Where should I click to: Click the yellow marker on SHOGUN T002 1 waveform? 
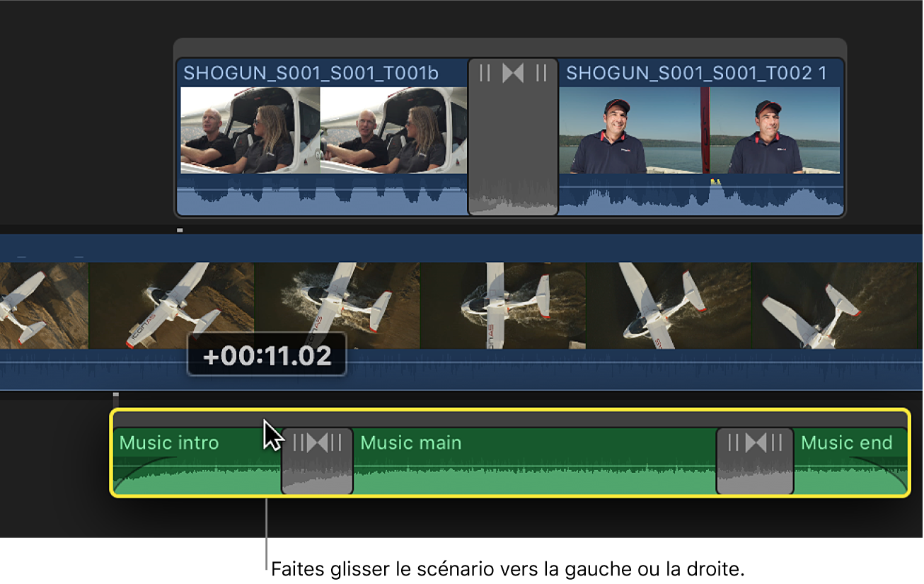715,182
